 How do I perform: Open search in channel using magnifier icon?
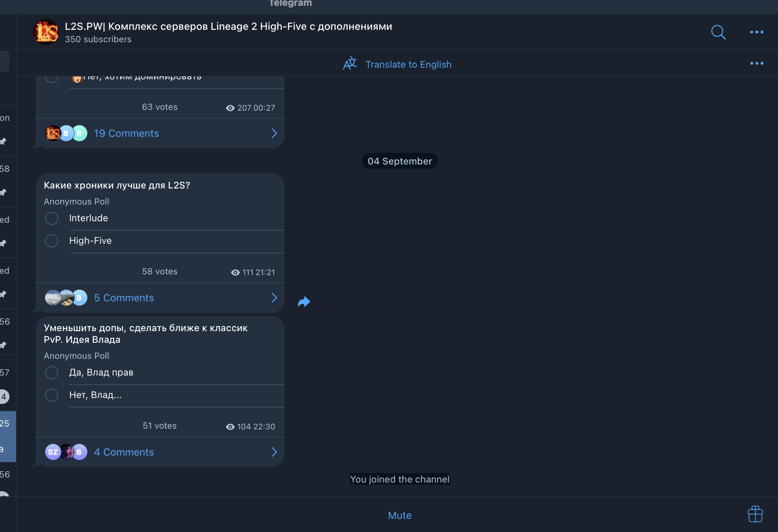tap(718, 32)
